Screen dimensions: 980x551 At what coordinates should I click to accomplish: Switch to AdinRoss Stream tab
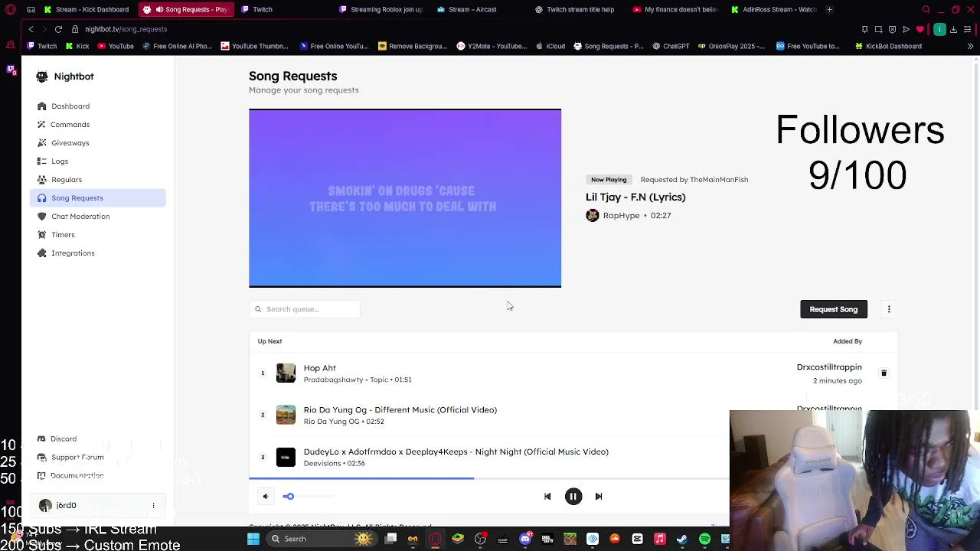point(773,9)
